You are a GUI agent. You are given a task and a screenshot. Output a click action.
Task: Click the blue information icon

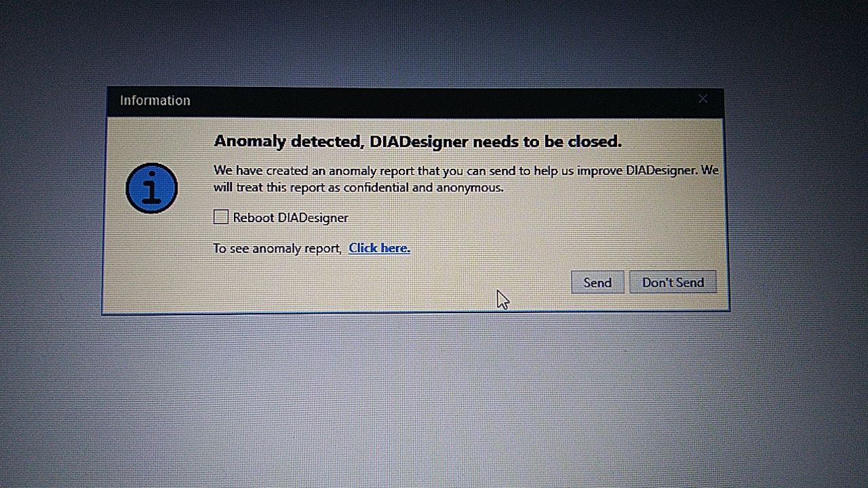coord(152,188)
